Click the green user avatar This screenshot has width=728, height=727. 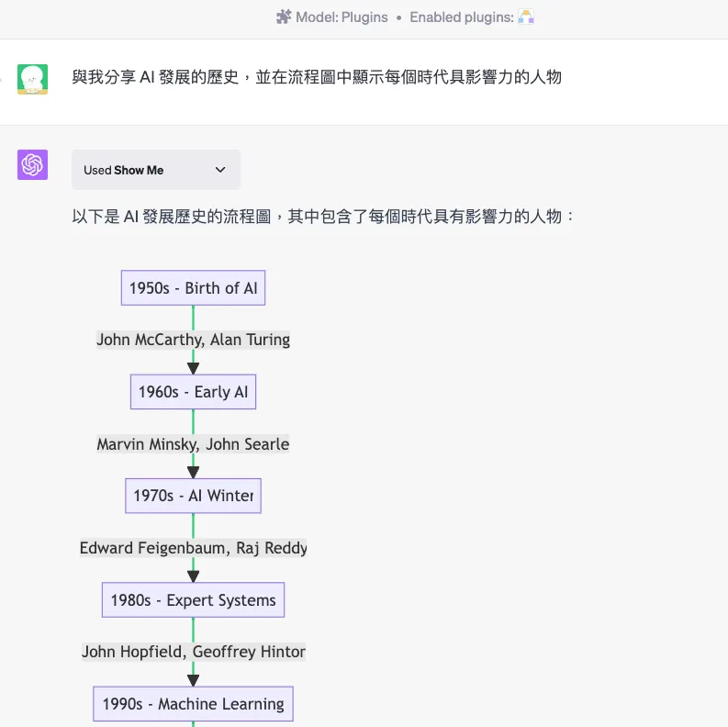[x=32, y=79]
